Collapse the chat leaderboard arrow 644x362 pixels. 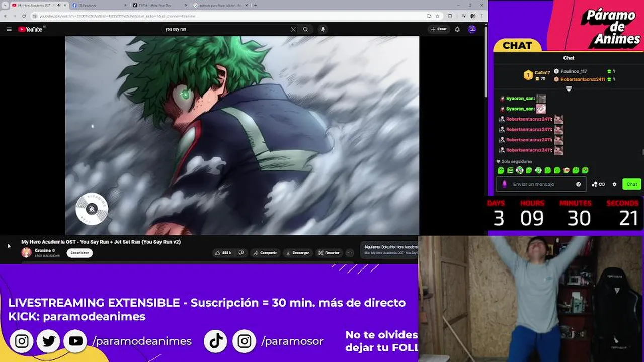pos(569,88)
